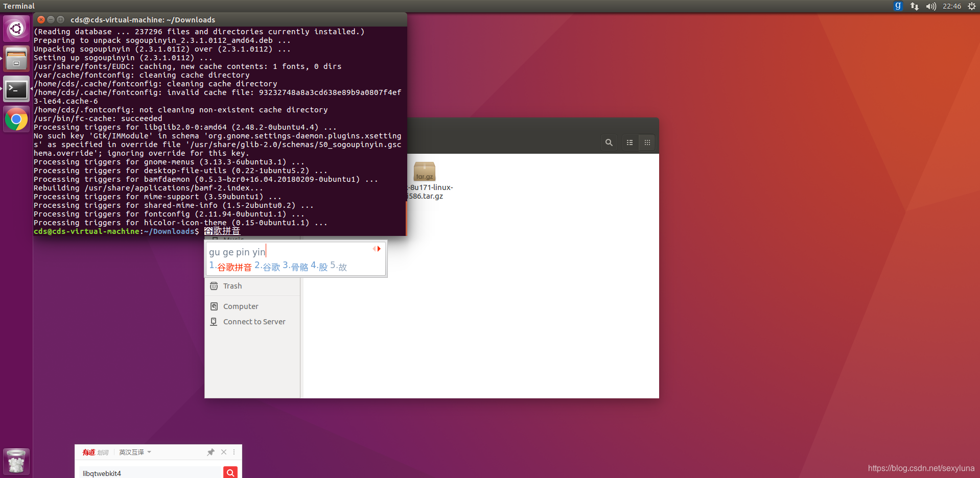Choose candidate 2 谷歌
980x478 pixels.
267,267
